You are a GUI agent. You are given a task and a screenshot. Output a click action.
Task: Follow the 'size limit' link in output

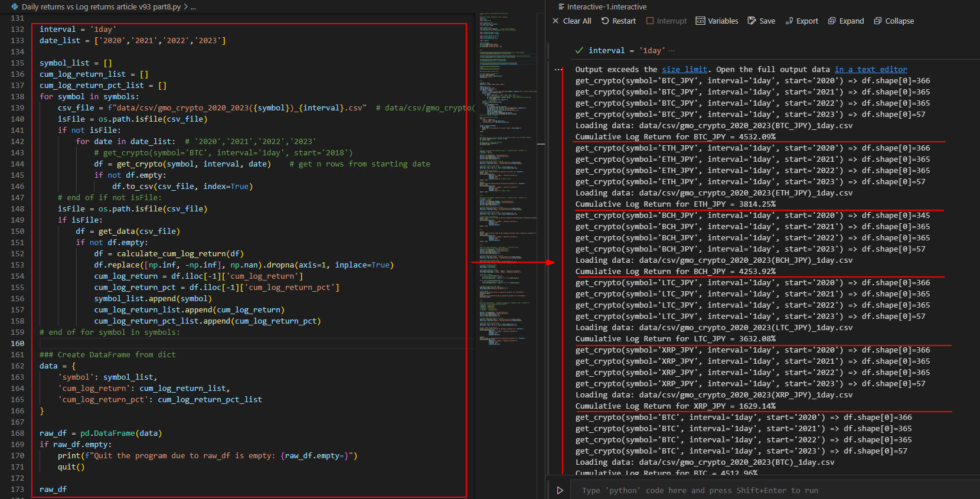coord(684,69)
